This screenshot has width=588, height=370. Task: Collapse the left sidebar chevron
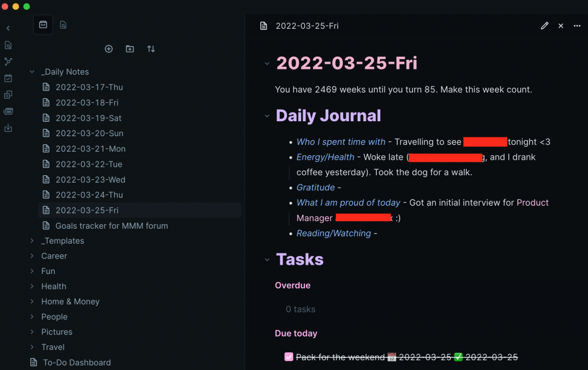pos(8,28)
